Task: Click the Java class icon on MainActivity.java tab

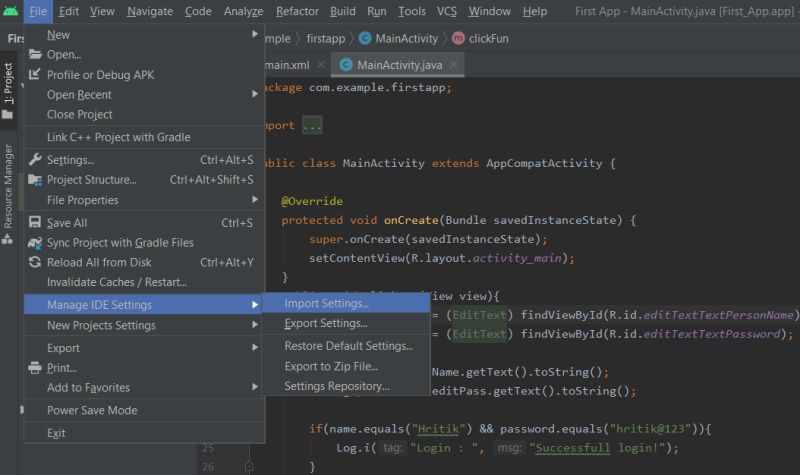Action: pos(346,65)
